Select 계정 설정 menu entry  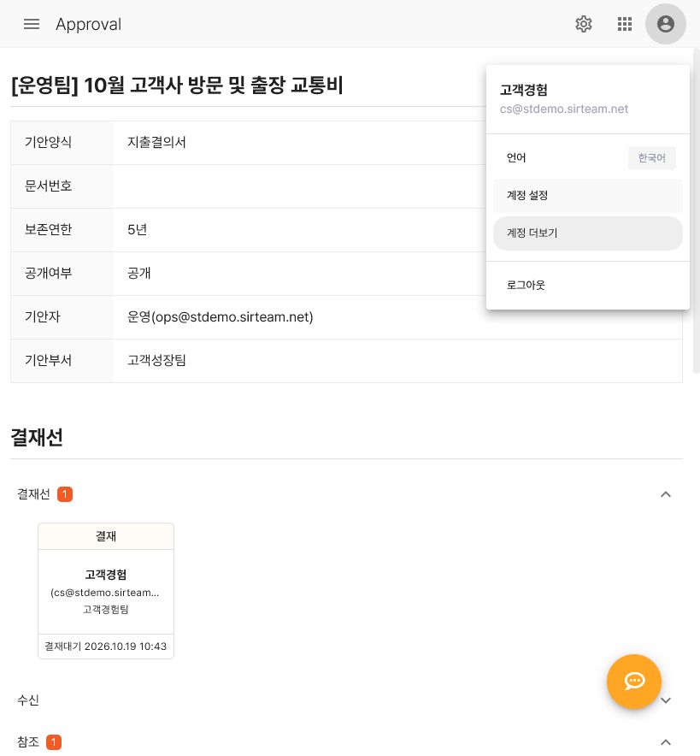(x=588, y=196)
